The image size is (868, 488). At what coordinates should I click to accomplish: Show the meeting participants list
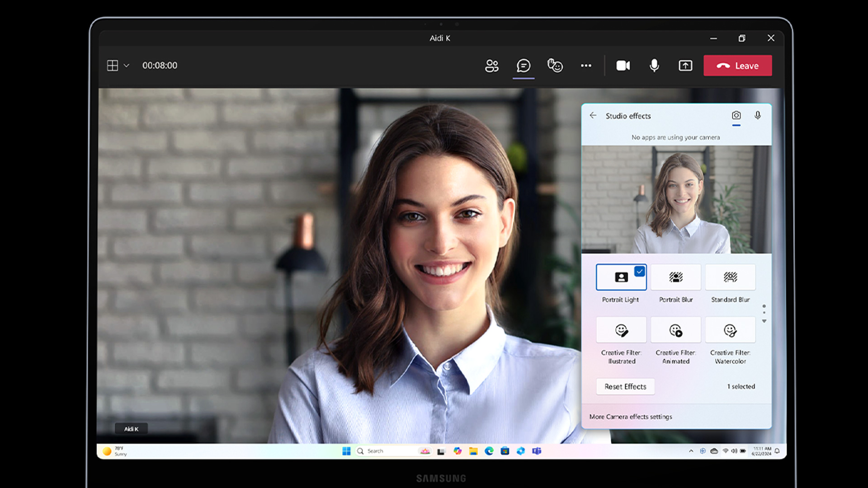pyautogui.click(x=492, y=66)
